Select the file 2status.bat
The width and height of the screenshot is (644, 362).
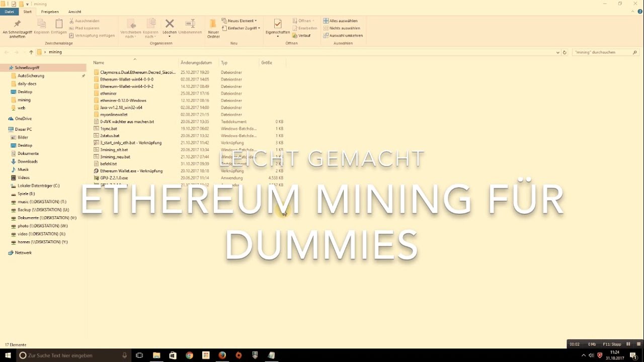tap(110, 136)
